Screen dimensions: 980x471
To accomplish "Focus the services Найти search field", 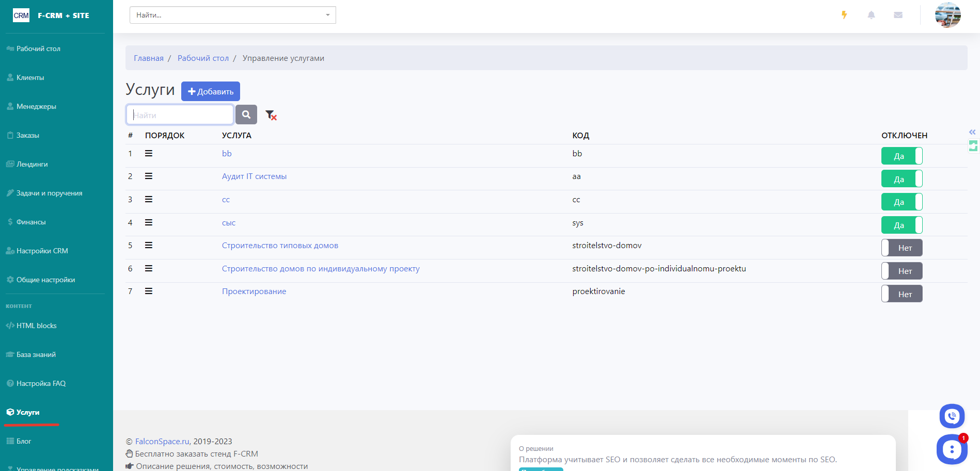I will point(180,115).
